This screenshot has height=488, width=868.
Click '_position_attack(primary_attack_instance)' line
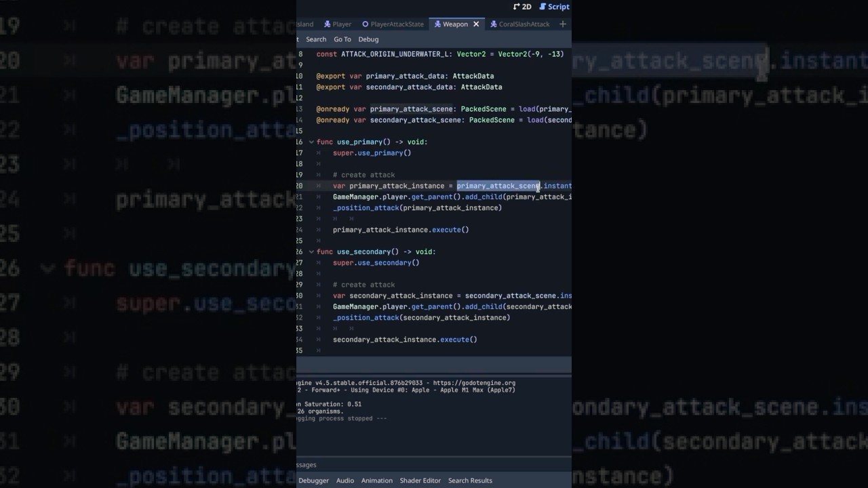point(417,208)
